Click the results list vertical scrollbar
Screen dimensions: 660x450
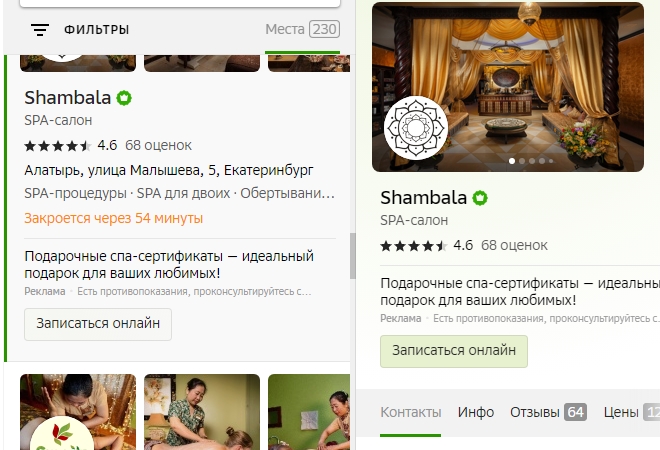[x=353, y=256]
